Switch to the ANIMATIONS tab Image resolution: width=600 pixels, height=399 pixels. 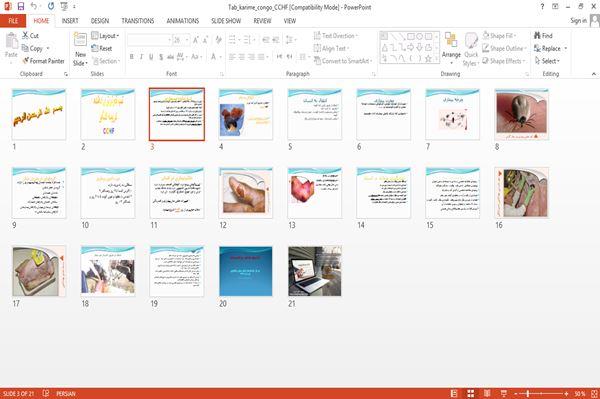click(x=183, y=21)
